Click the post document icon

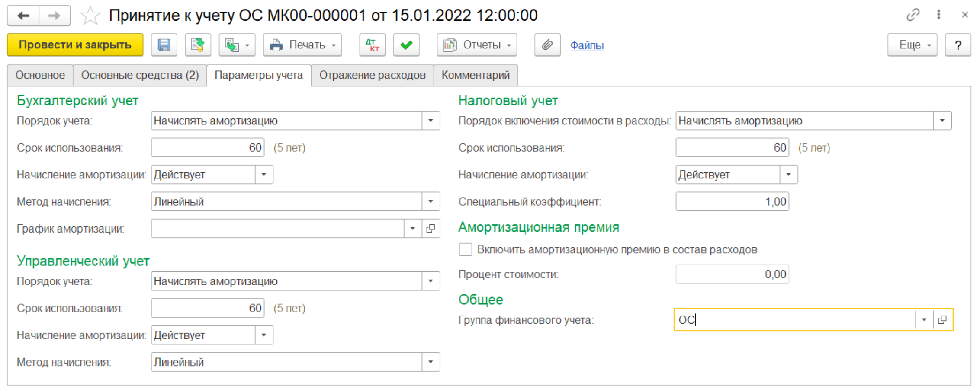click(x=198, y=45)
